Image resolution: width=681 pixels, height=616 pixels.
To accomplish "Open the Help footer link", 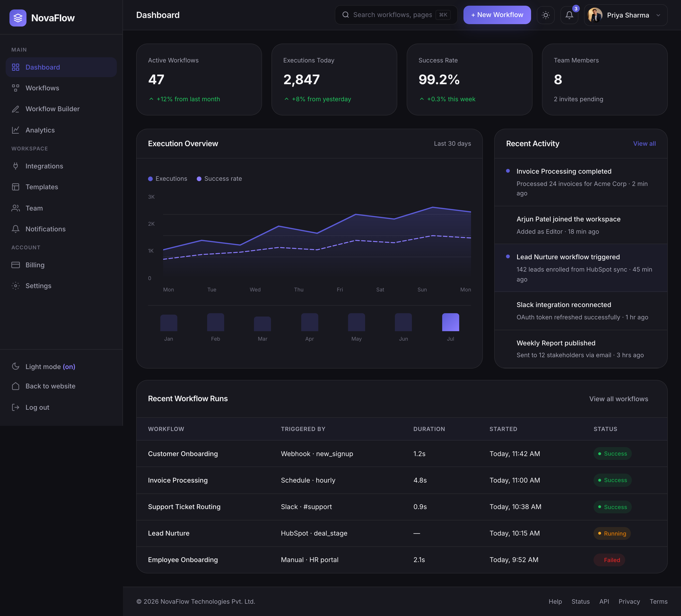I will click(x=555, y=602).
